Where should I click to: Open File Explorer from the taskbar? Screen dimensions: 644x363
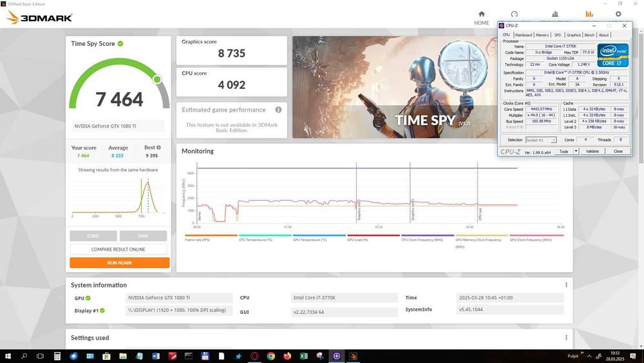[123, 356]
